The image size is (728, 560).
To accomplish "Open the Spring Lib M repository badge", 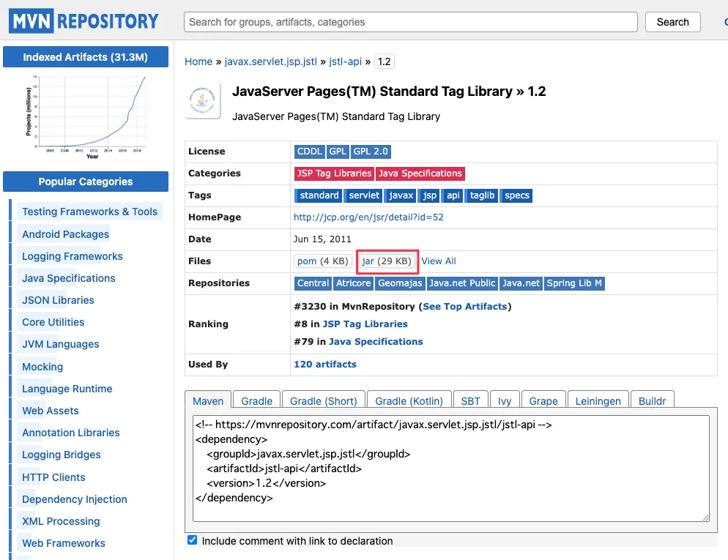I will point(574,283).
